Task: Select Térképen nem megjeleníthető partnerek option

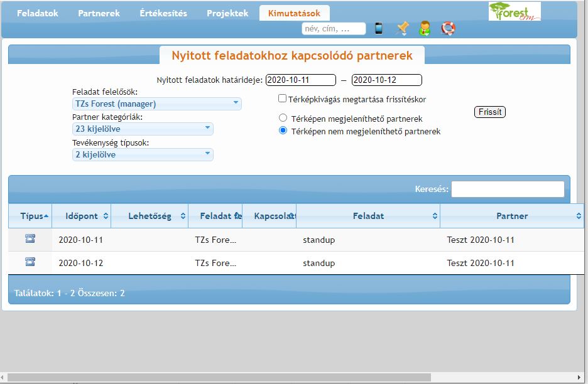Action: point(283,131)
